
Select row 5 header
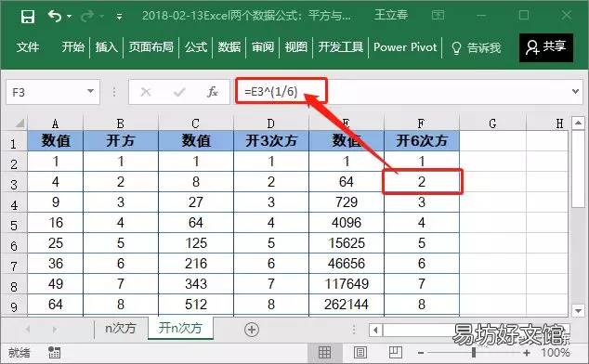14,225
